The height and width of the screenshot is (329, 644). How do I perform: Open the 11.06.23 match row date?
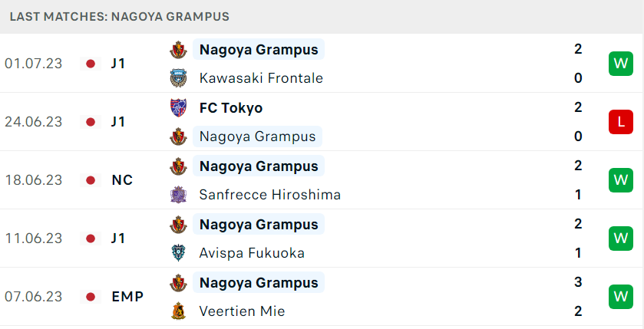(x=33, y=239)
